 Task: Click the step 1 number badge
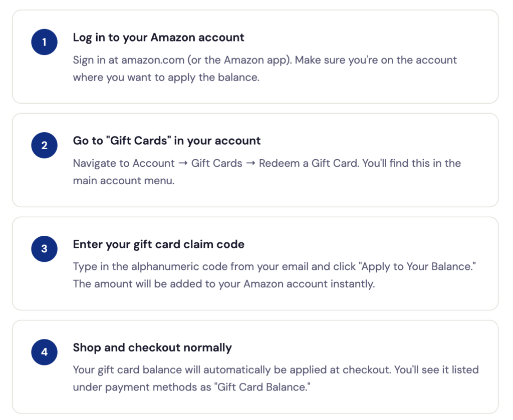pyautogui.click(x=44, y=42)
